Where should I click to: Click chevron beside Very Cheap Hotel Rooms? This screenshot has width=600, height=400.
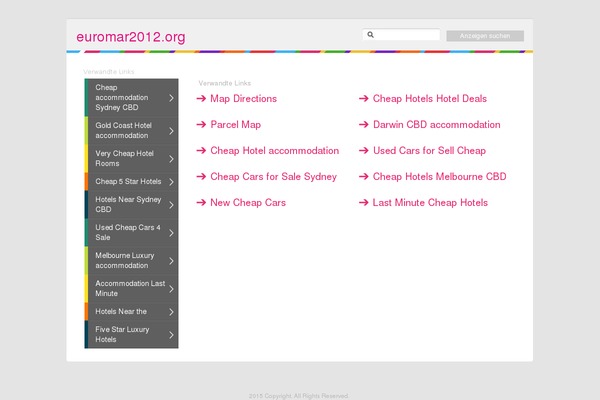point(171,159)
